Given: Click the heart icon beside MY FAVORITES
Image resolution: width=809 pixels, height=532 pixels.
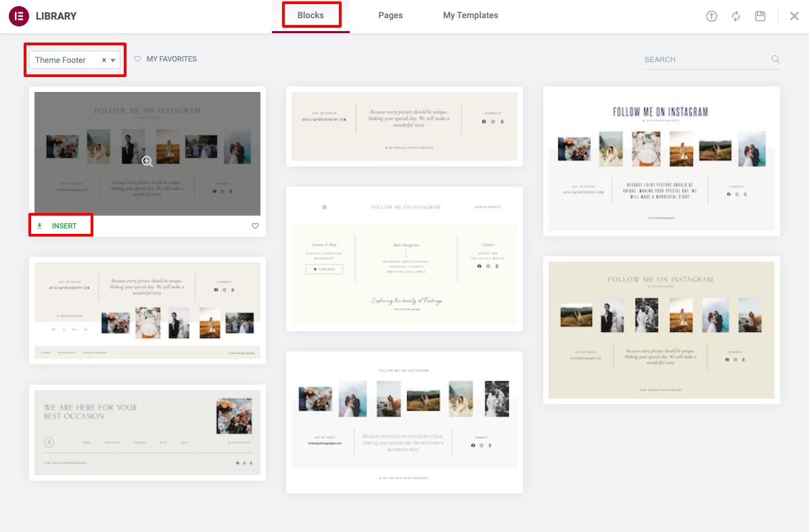Looking at the screenshot, I should pyautogui.click(x=137, y=59).
